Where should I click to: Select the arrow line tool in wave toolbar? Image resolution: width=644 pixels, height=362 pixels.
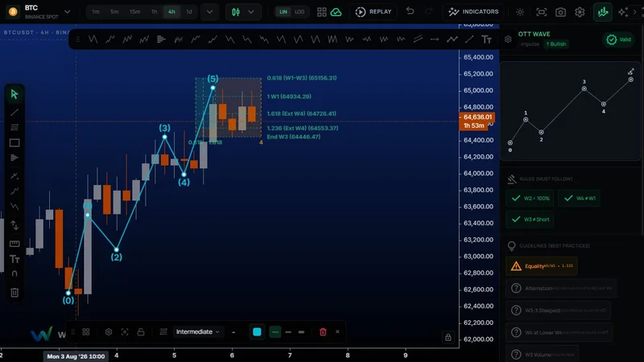pos(435,39)
